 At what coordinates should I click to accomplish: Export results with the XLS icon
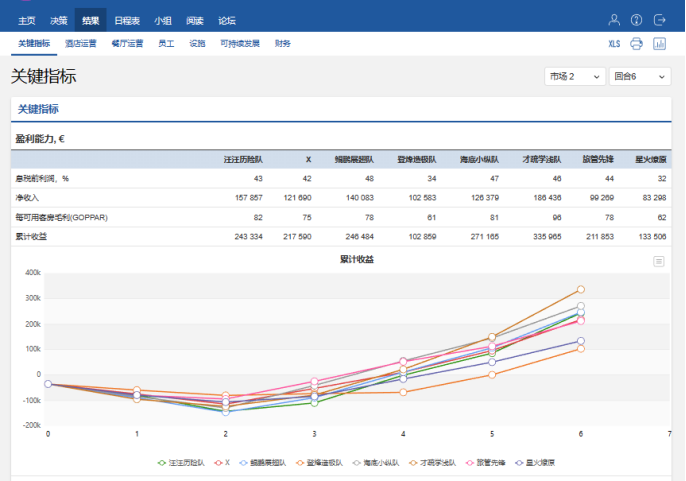pos(614,43)
